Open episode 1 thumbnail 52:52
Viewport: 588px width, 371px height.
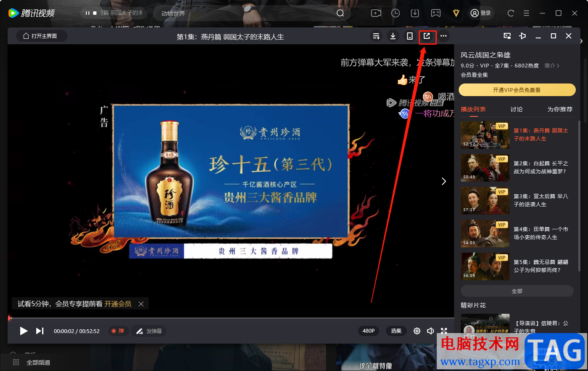point(485,135)
